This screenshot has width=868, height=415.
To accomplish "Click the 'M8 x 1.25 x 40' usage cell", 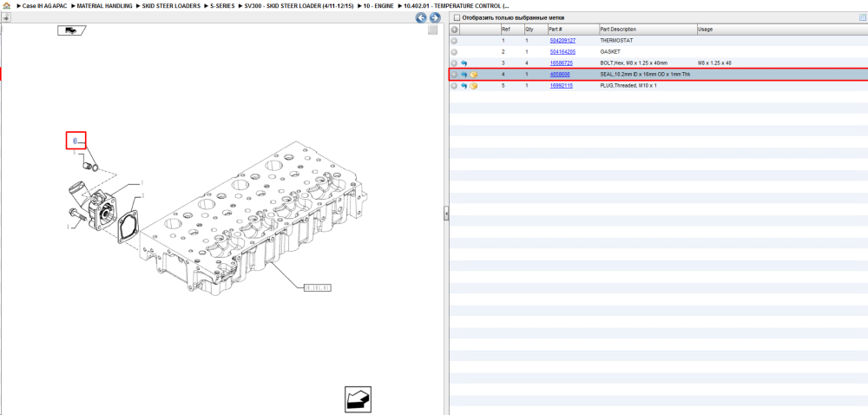I will (x=714, y=63).
